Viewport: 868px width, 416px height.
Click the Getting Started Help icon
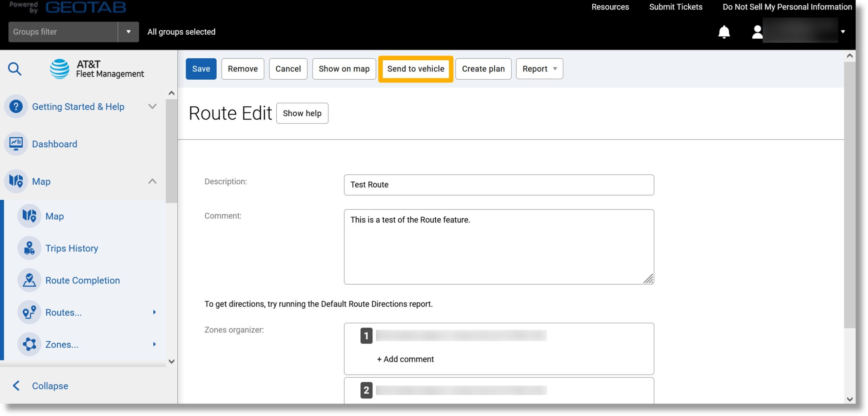tap(16, 106)
